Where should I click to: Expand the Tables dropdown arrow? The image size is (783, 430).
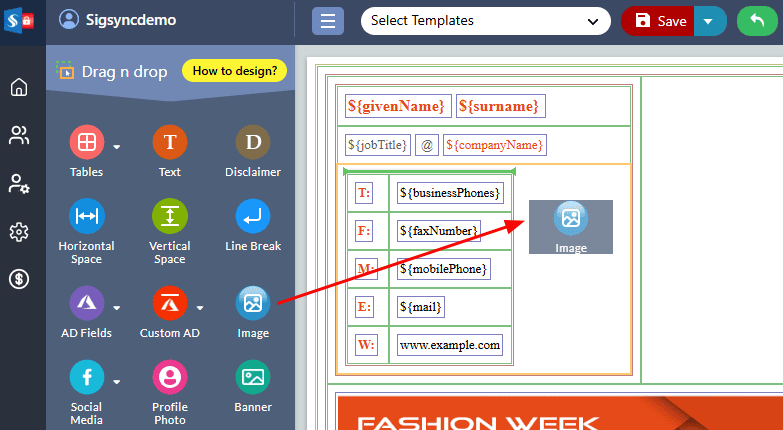tap(117, 147)
